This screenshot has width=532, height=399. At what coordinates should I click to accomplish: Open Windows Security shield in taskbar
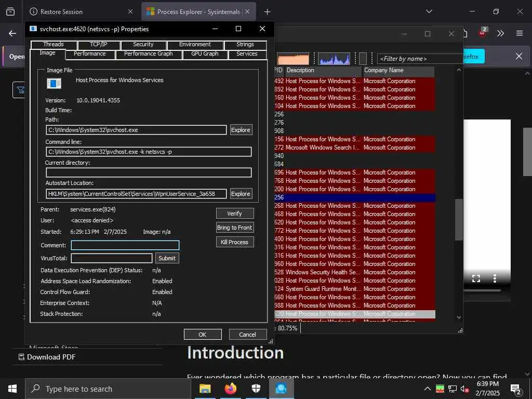(256, 389)
